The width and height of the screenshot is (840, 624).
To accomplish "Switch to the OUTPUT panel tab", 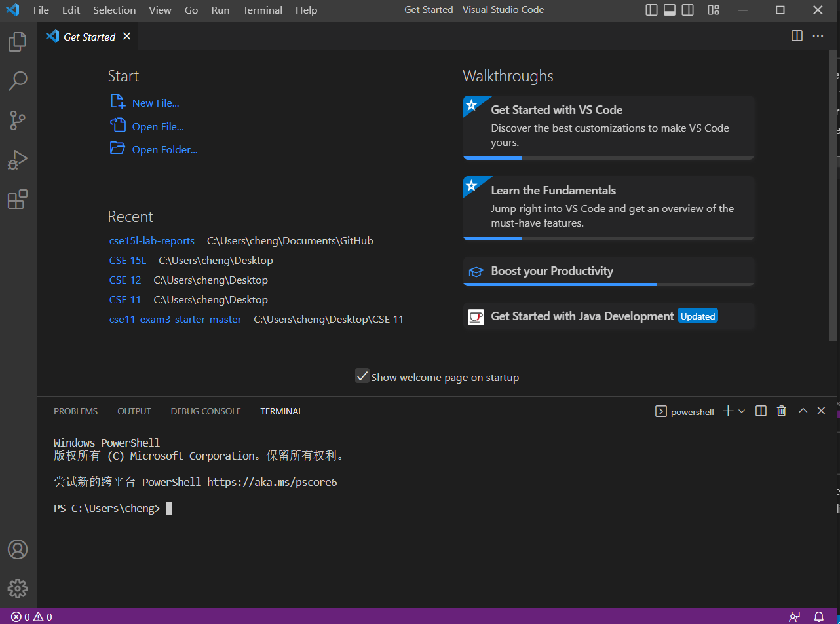I will pyautogui.click(x=134, y=411).
